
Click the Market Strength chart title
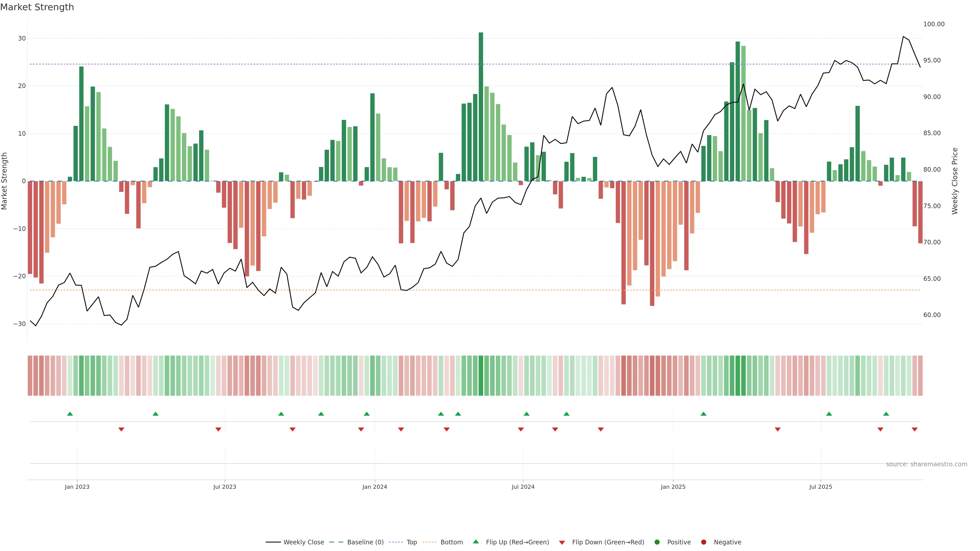pyautogui.click(x=37, y=7)
